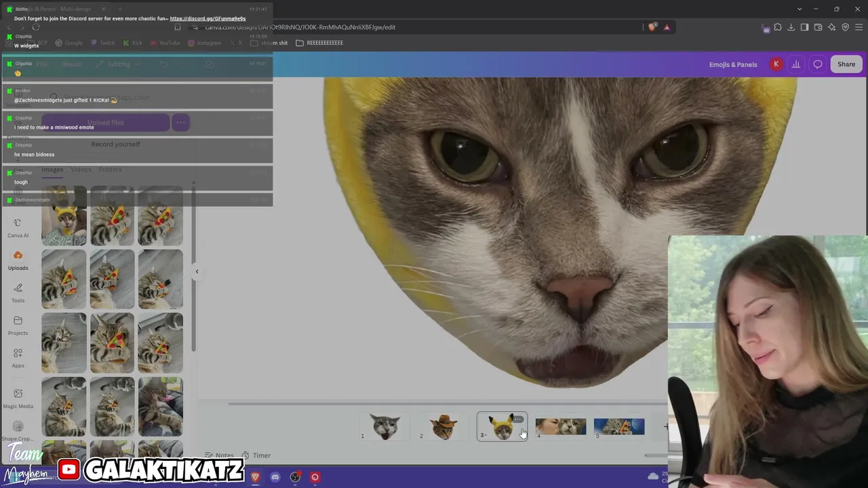Open the Brave Wallet icon

818,27
